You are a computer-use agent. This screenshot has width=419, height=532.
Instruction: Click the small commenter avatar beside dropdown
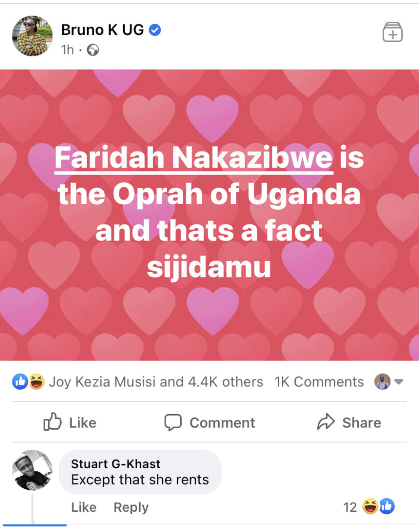[x=382, y=382]
